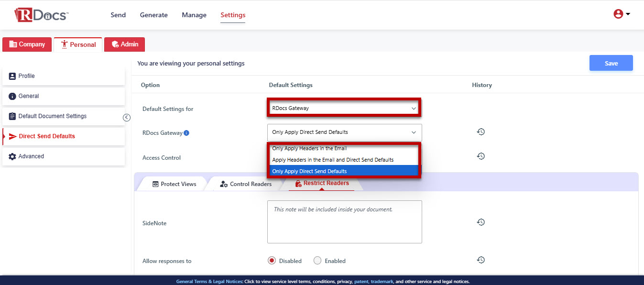Open the General section
This screenshot has height=285, width=644.
64,96
